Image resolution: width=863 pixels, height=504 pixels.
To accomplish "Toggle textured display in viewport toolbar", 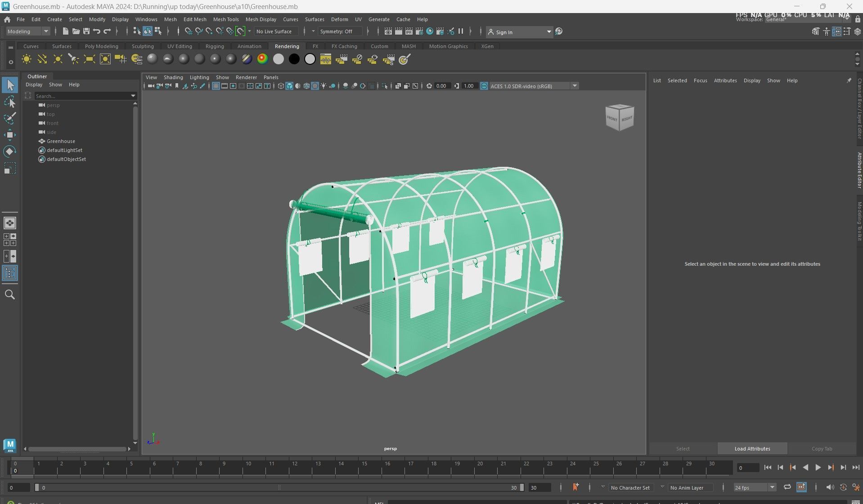I will (315, 86).
